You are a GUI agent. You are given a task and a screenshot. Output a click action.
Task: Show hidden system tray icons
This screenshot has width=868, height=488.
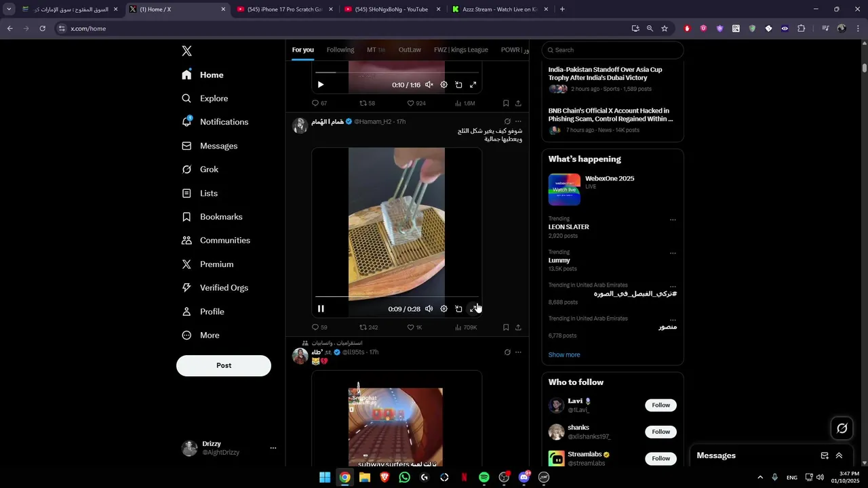pos(760,477)
